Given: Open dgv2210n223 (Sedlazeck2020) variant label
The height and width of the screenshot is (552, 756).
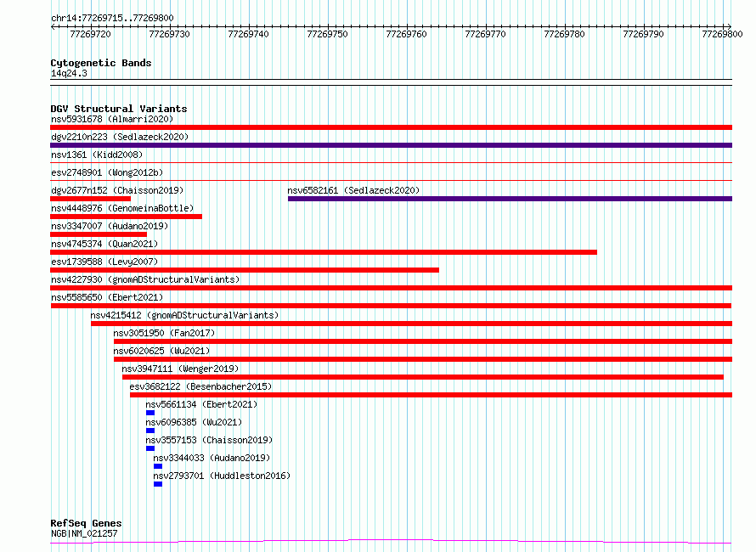Looking at the screenshot, I should (x=120, y=137).
